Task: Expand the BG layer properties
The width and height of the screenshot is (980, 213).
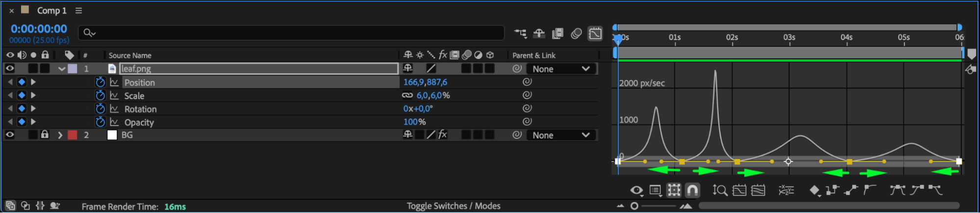Action: [60, 135]
